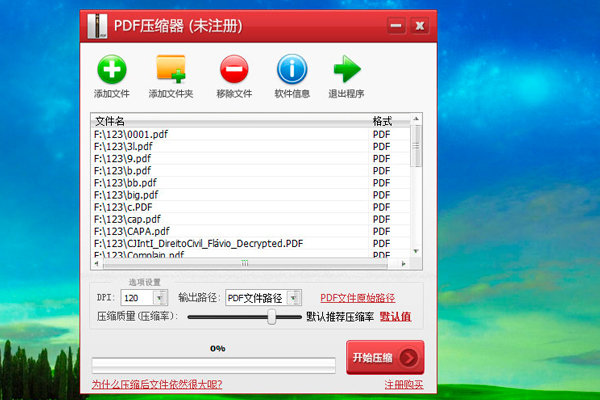Select row F:\123\cap.pdf
600x400 pixels.
coord(251,219)
